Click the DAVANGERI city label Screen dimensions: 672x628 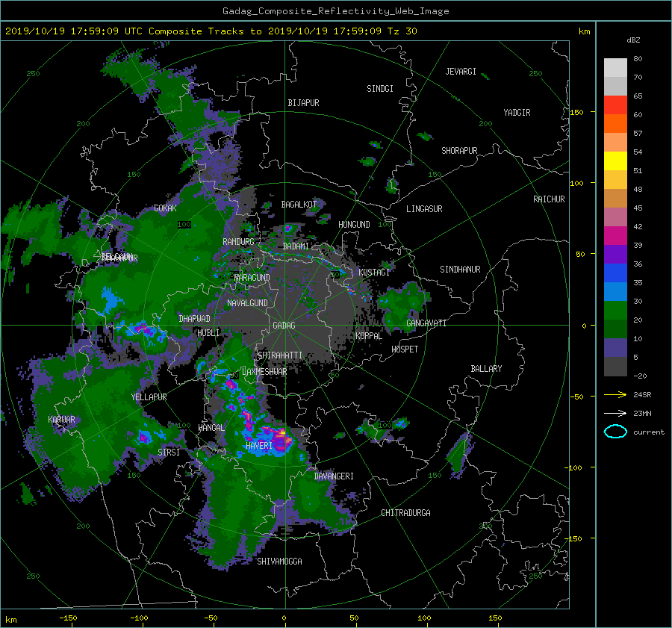click(x=334, y=476)
